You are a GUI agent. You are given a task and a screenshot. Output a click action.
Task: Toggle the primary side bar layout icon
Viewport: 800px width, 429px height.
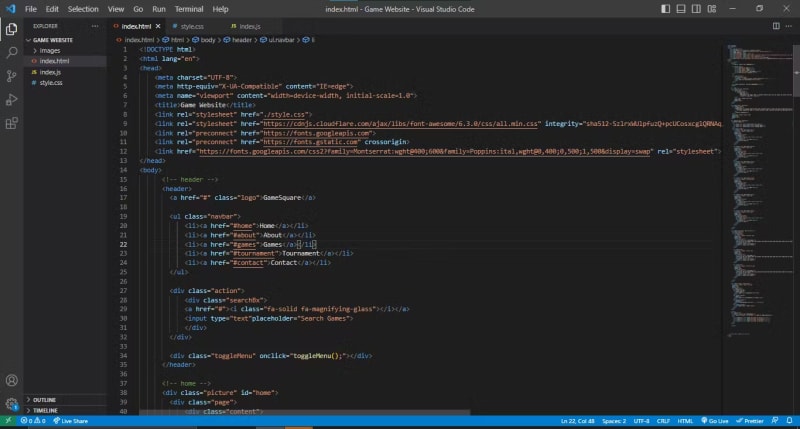[665, 9]
